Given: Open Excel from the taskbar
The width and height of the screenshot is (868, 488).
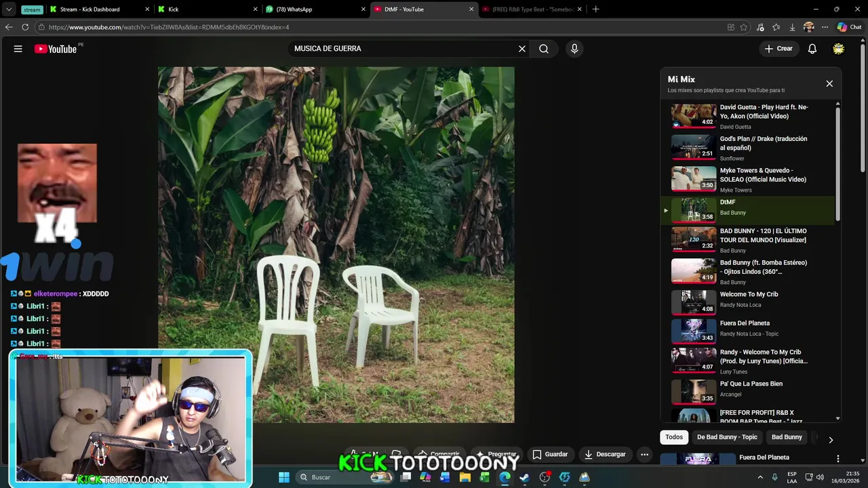Looking at the screenshot, I should (x=485, y=477).
